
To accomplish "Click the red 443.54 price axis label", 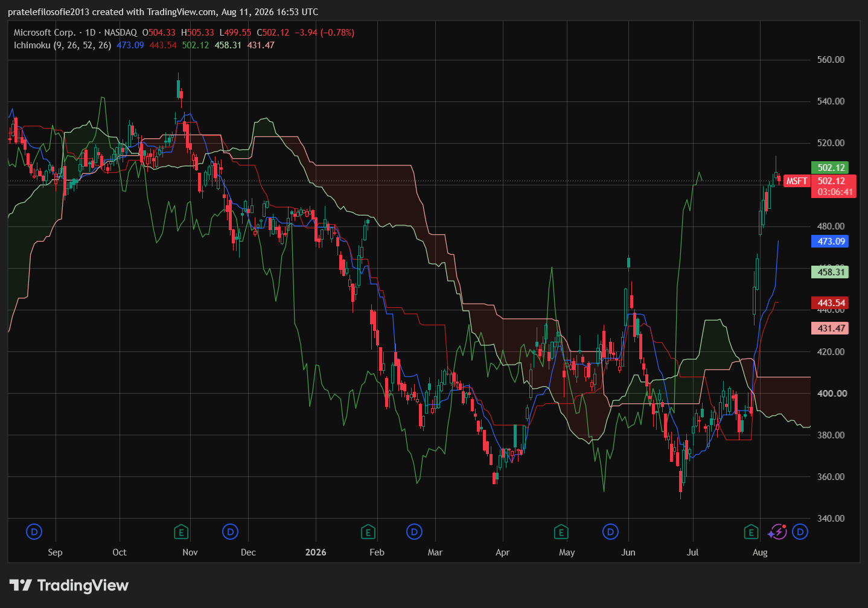I will pyautogui.click(x=830, y=303).
